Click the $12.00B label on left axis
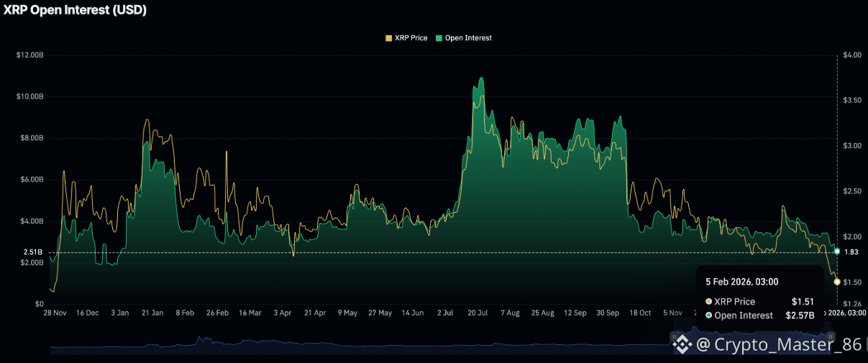This screenshot has height=363, width=868. pos(29,55)
